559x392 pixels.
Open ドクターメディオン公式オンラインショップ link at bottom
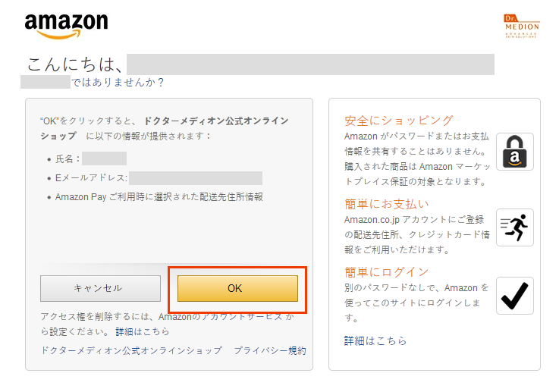point(131,350)
